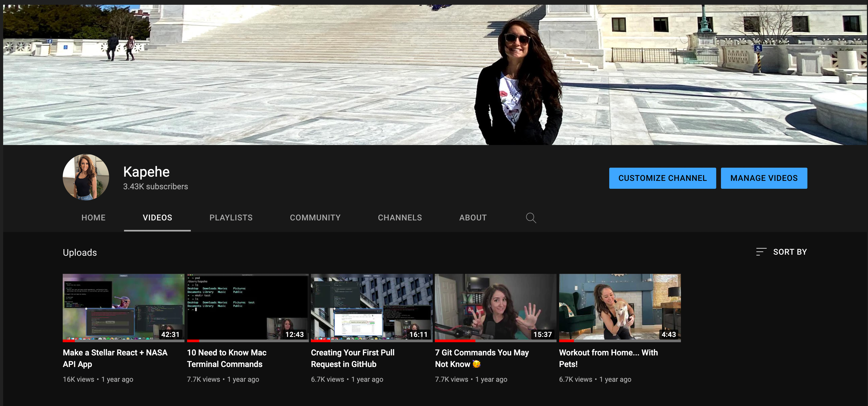Viewport: 868px width, 406px height.
Task: Click title '10 Need to Know Mac Terminal Commands'
Action: click(x=226, y=358)
